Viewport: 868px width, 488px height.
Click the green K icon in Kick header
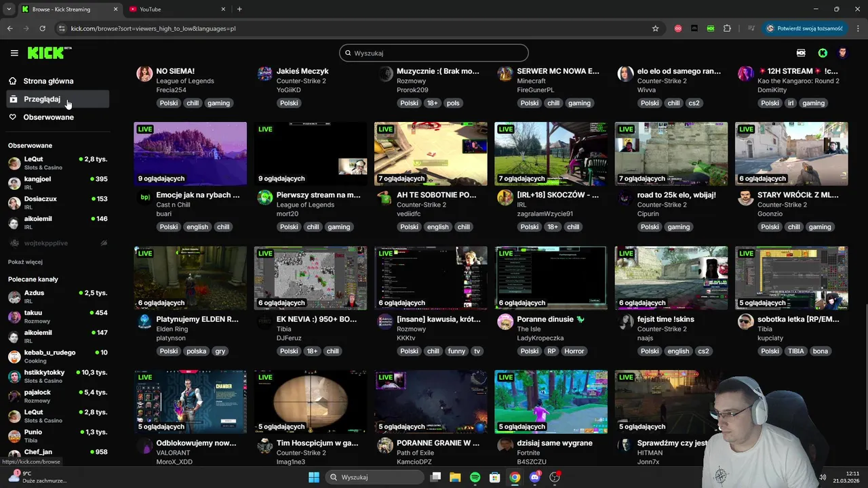click(x=823, y=53)
